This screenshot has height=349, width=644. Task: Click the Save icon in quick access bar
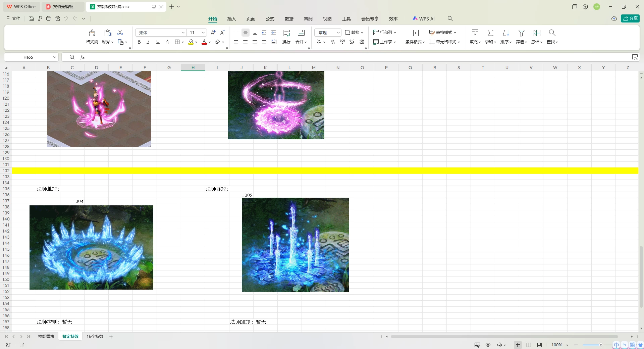tap(31, 19)
